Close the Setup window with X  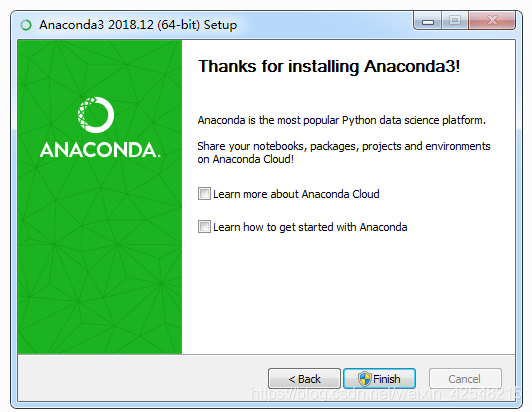492,21
